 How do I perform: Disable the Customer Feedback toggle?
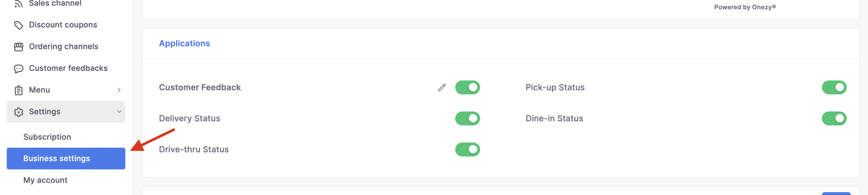[467, 88]
